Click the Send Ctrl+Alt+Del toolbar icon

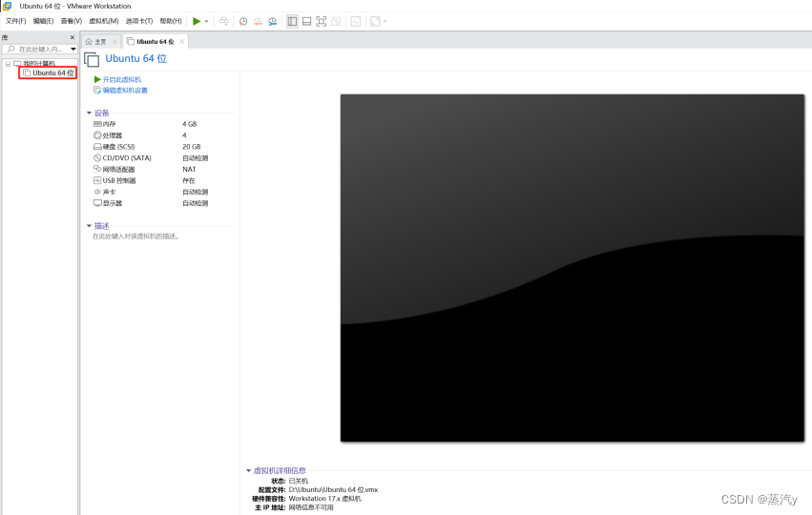223,21
